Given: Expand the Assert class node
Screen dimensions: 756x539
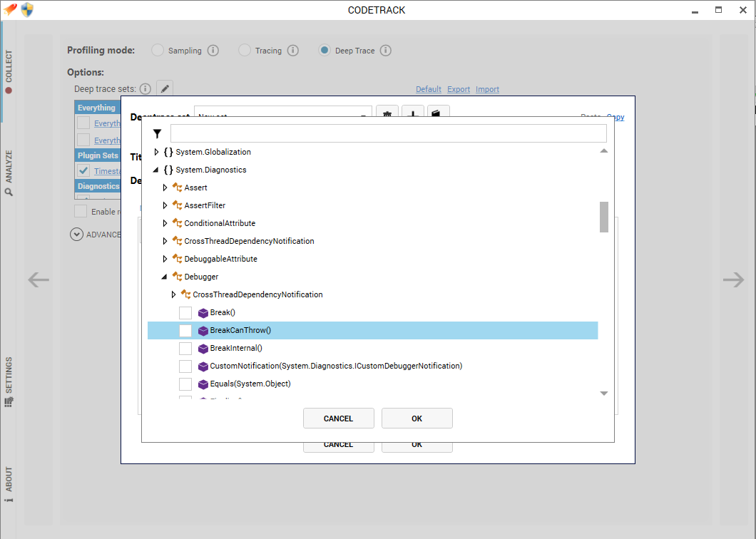Looking at the screenshot, I should 165,188.
